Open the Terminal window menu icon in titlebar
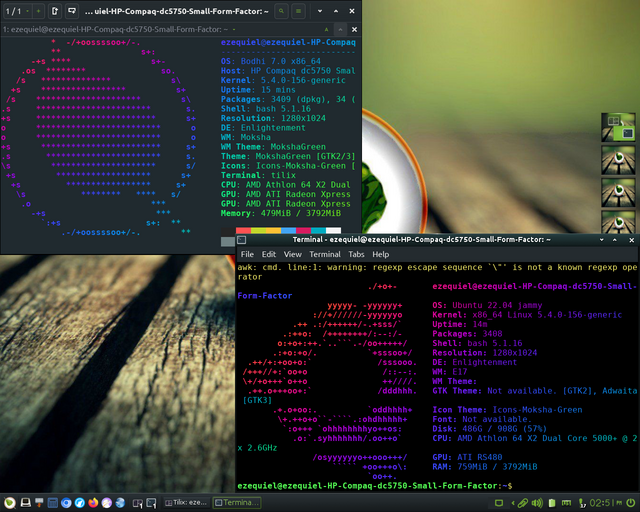This screenshot has height=512, width=640. point(242,240)
